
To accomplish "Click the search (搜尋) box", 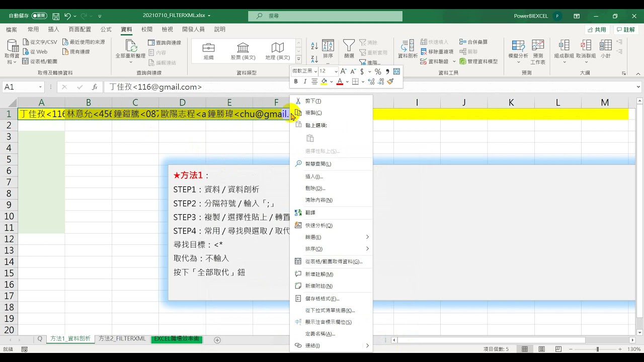I will point(326,16).
